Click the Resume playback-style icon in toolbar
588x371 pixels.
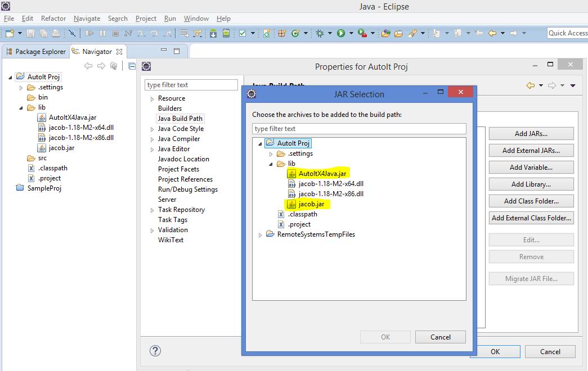91,33
